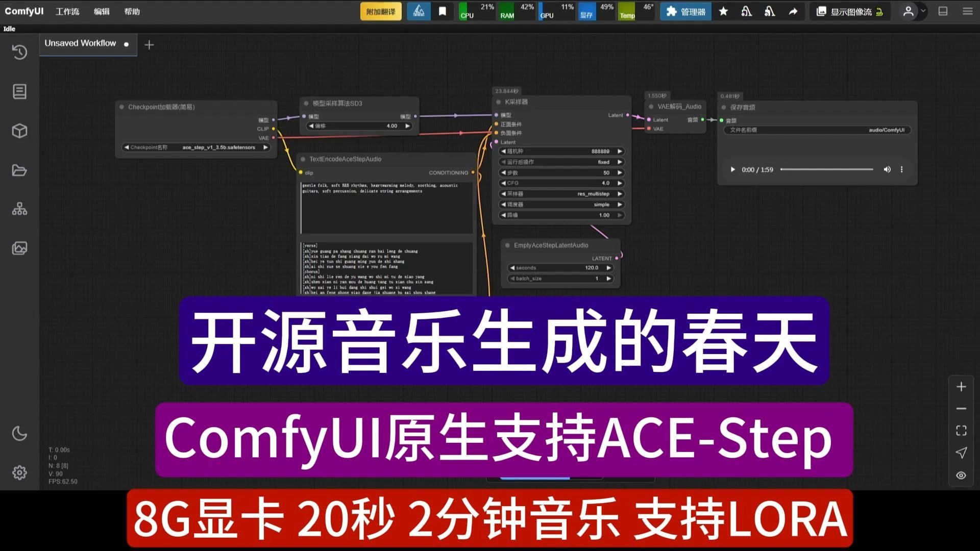Open audio player more options menu
This screenshot has height=551, width=980.
pyautogui.click(x=901, y=169)
